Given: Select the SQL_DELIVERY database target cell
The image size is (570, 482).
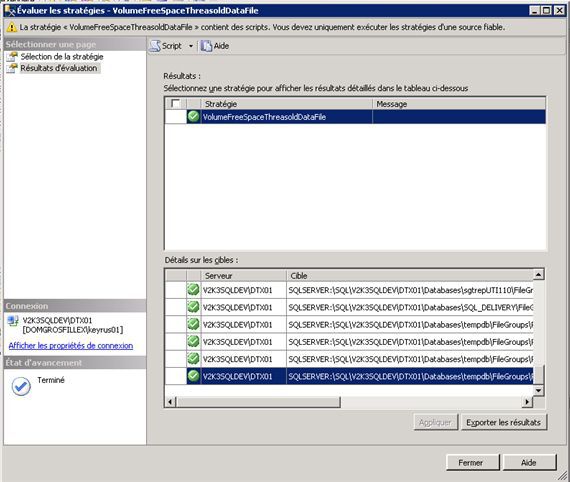Looking at the screenshot, I should (x=410, y=307).
